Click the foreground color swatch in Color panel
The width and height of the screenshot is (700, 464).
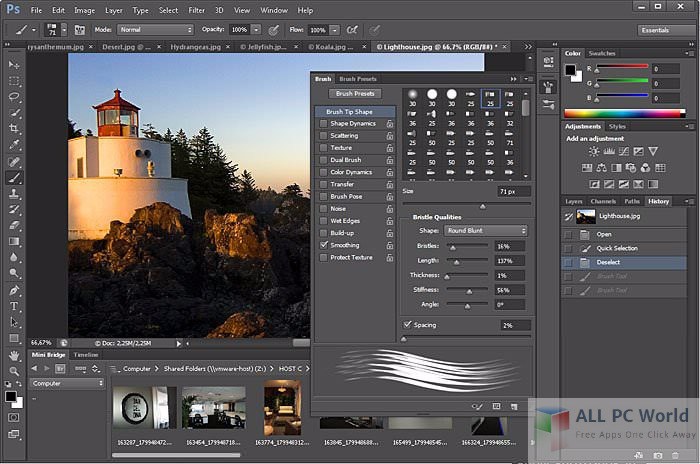tap(570, 70)
